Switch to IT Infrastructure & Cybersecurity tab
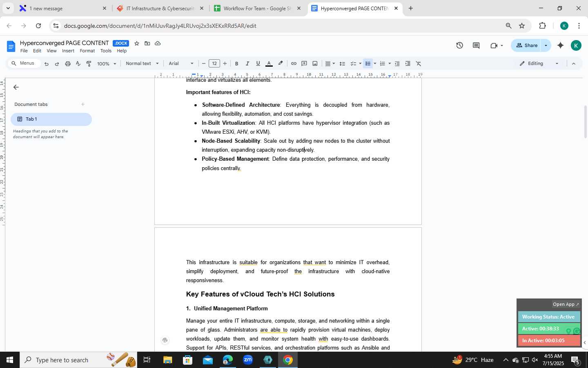 click(160, 8)
